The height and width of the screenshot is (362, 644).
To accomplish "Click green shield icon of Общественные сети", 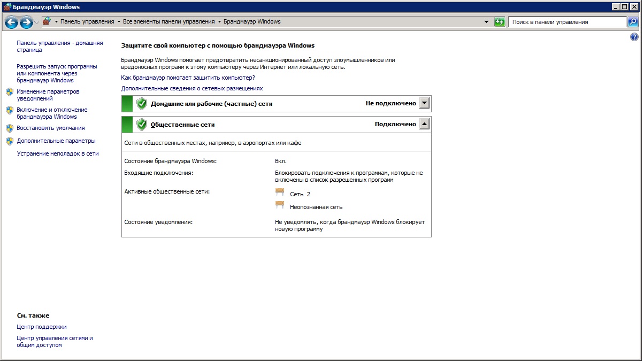I will tap(141, 125).
